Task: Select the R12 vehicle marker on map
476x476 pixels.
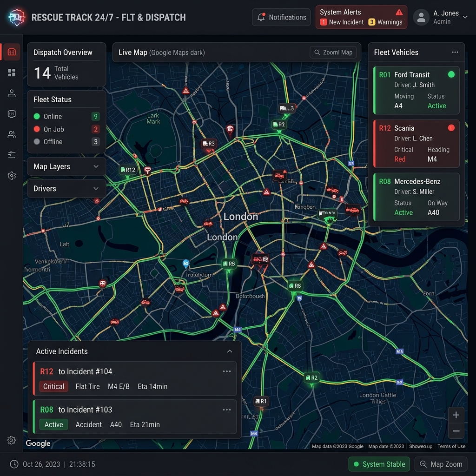Action: click(128, 170)
